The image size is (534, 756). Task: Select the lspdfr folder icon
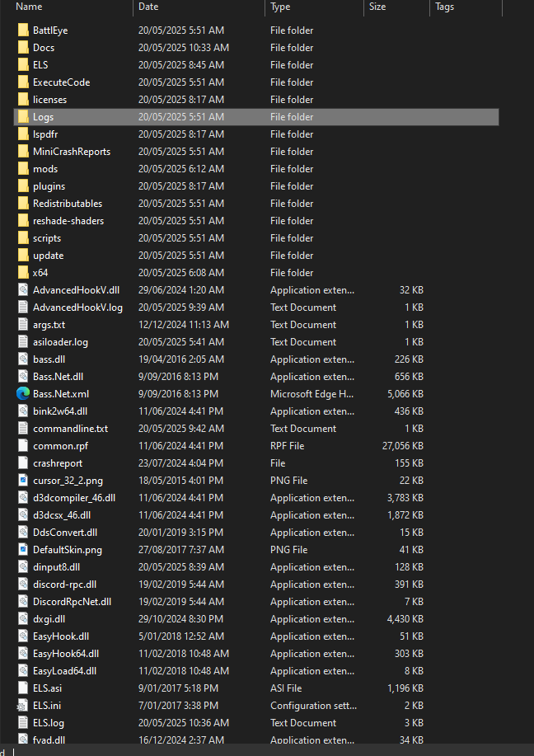[x=23, y=134]
